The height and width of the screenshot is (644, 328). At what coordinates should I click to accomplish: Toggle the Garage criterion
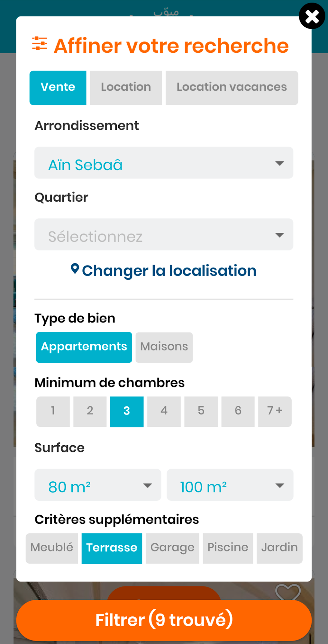tap(172, 548)
